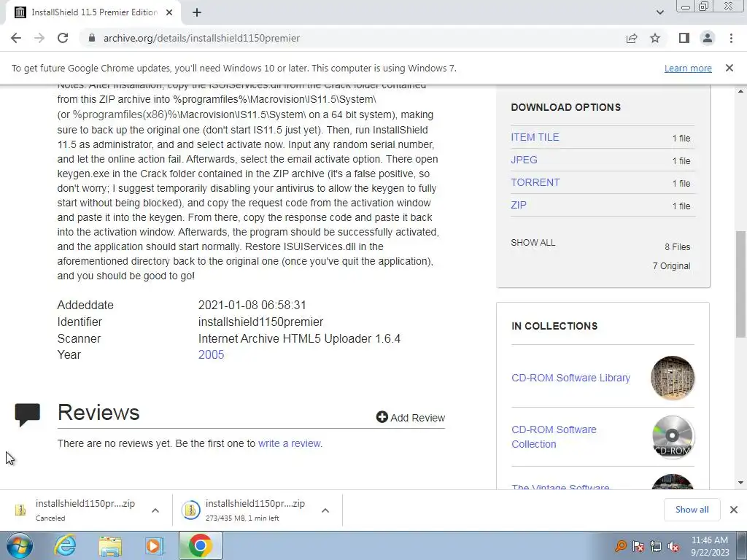Select the InstallShield 11.5 Premier Edition tab
747x560 pixels.
pyautogui.click(x=94, y=12)
